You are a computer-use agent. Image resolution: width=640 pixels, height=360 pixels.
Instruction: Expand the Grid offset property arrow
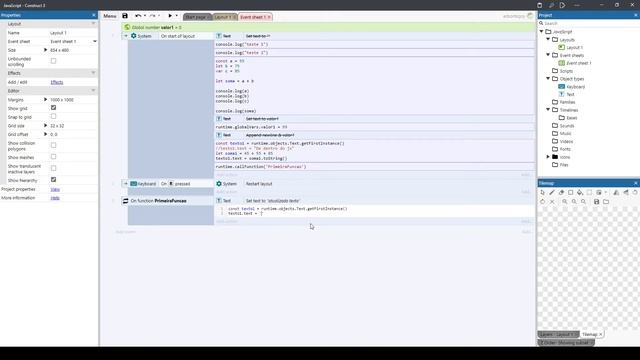pyautogui.click(x=45, y=134)
